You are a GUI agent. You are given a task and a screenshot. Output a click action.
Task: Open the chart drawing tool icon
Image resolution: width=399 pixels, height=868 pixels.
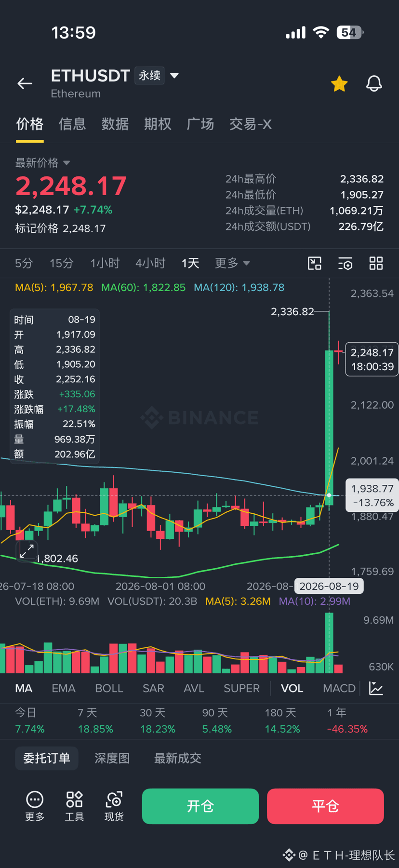[315, 263]
